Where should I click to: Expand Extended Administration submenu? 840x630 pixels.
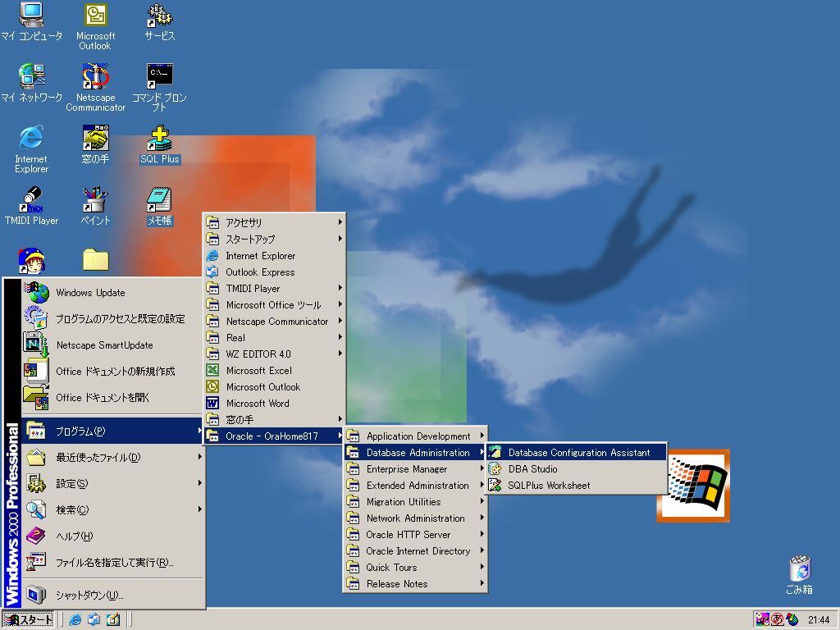tap(415, 486)
